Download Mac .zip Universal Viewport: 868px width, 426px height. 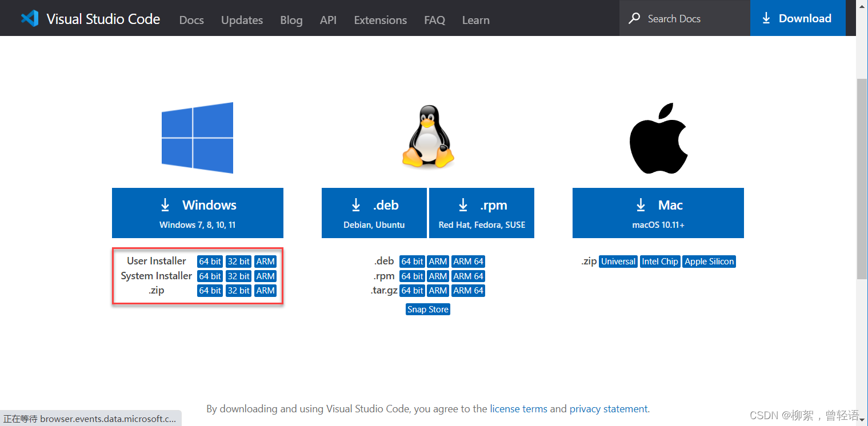618,262
